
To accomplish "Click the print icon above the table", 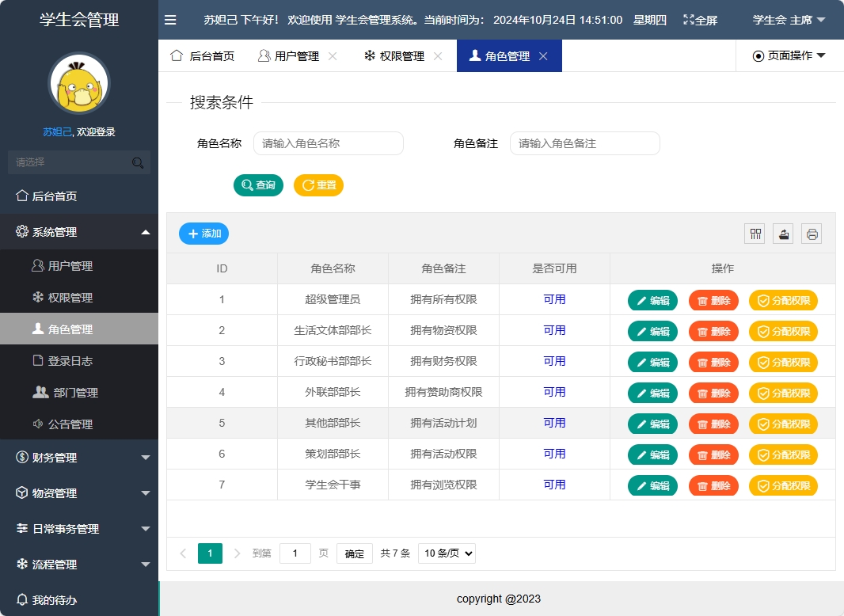I will 811,234.
